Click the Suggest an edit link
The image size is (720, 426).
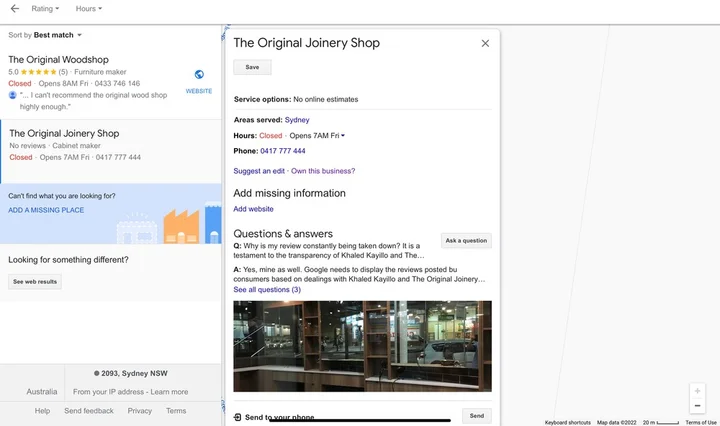[x=258, y=171]
